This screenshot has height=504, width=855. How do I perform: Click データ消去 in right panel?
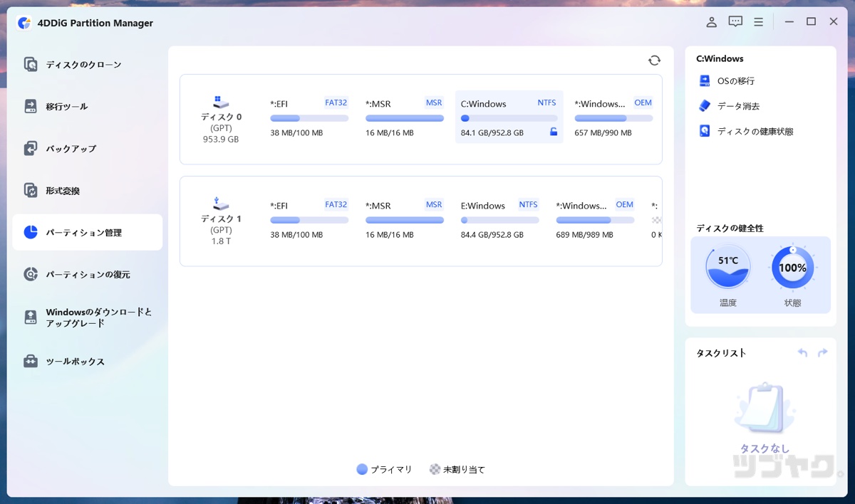(739, 106)
